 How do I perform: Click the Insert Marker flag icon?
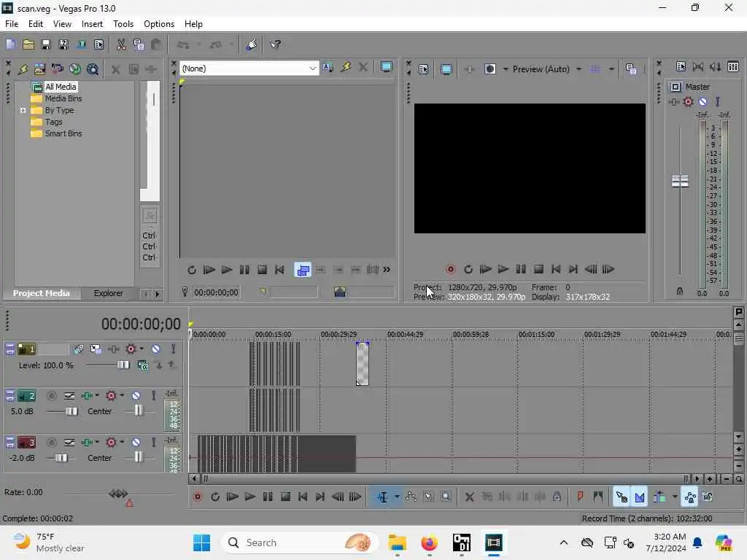[x=580, y=497]
